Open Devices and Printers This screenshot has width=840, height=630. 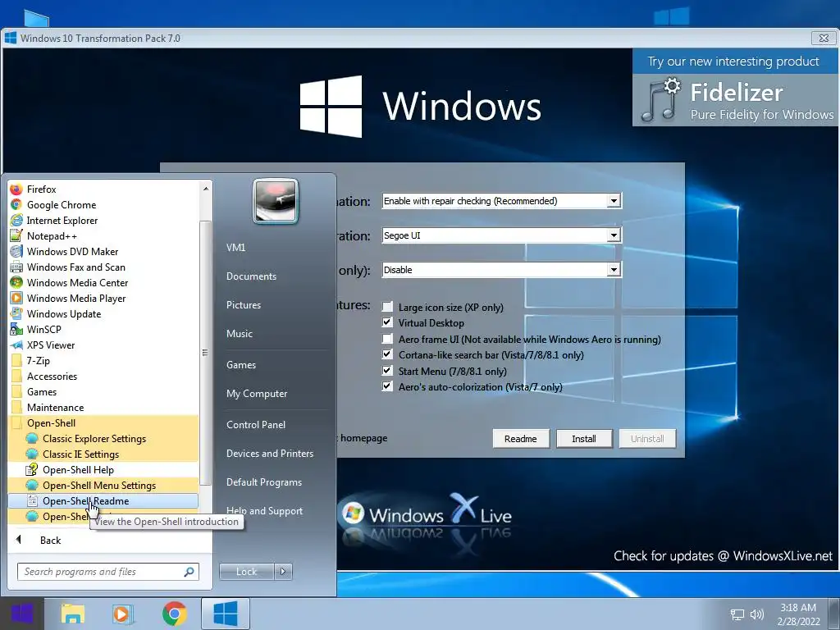click(270, 453)
